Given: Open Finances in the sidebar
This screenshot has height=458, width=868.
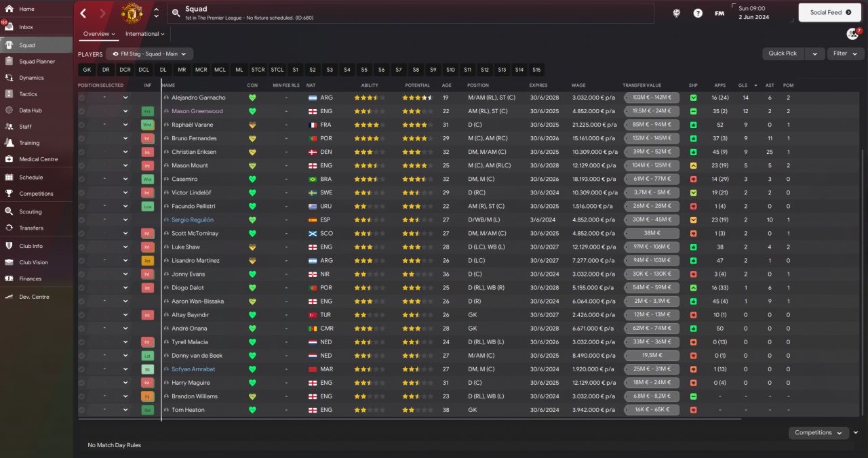Looking at the screenshot, I should [36, 278].
